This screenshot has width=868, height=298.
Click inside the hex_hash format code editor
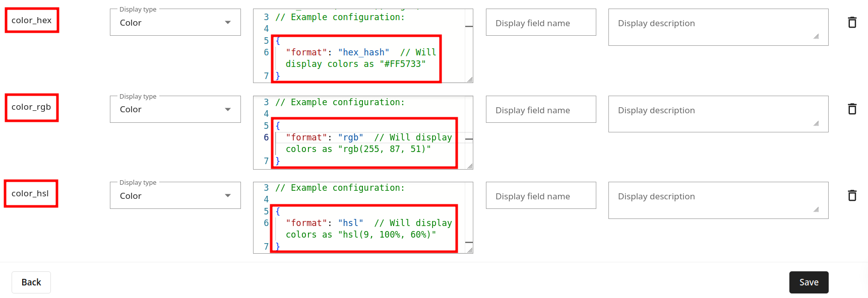point(363,46)
